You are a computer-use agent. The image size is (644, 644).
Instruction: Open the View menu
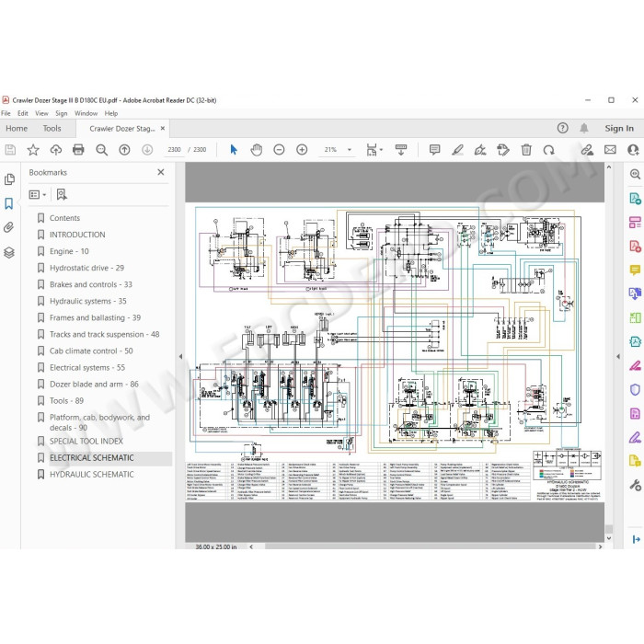[41, 113]
